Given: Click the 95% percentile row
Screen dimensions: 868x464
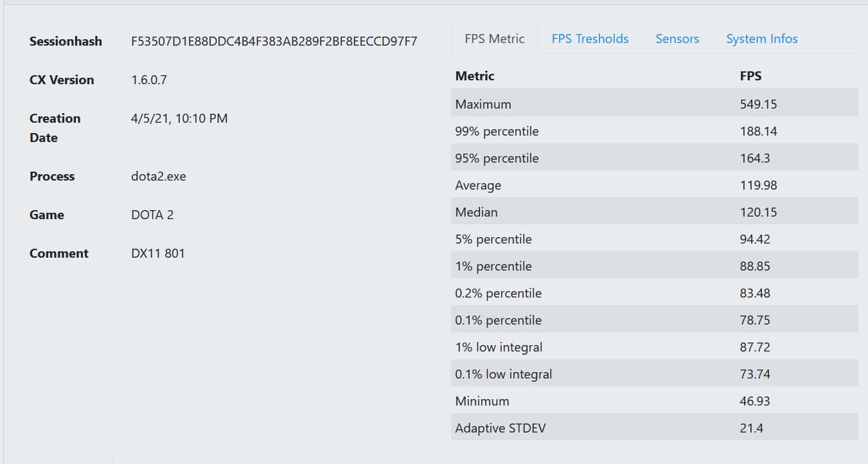Looking at the screenshot, I should point(655,158).
